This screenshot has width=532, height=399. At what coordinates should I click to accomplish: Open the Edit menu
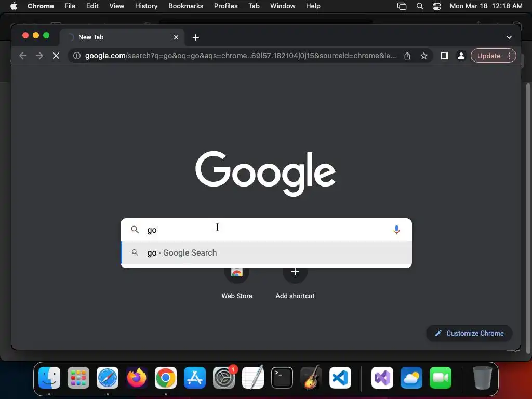point(92,6)
